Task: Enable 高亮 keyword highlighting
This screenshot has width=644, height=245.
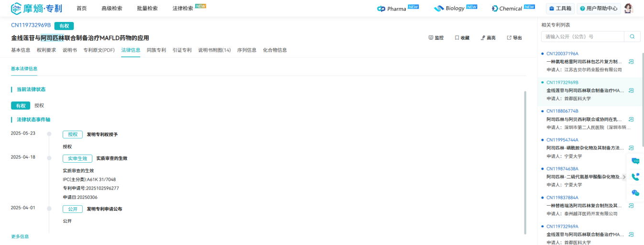Action: tap(488, 38)
